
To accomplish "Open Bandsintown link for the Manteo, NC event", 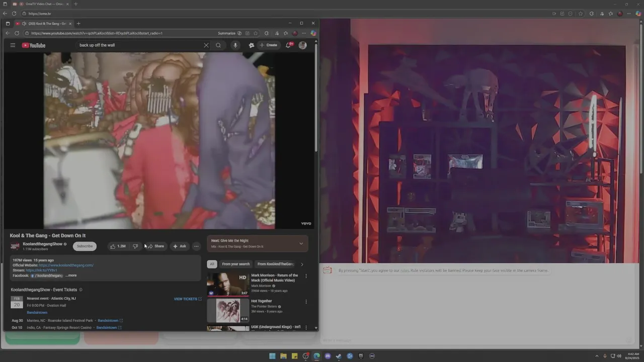I will coord(110,320).
